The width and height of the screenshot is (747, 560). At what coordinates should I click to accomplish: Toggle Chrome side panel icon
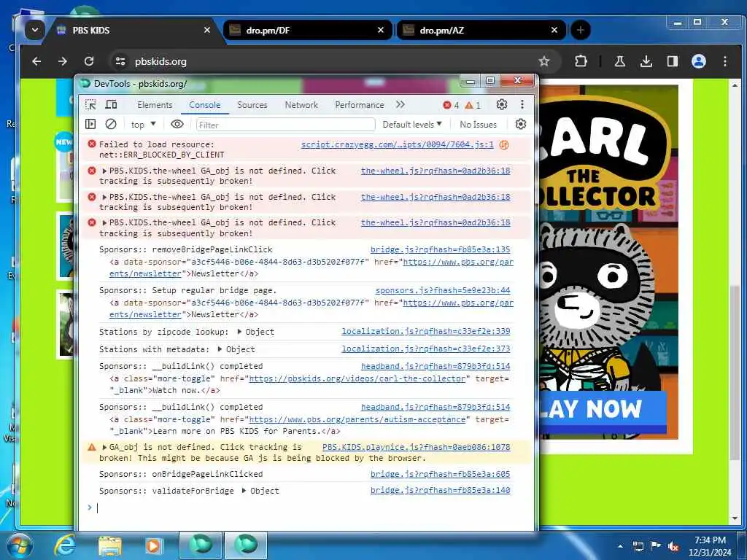[672, 61]
